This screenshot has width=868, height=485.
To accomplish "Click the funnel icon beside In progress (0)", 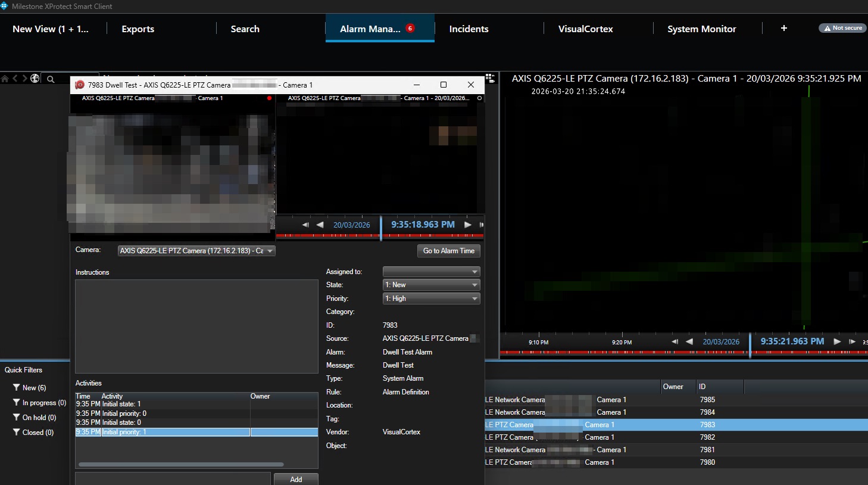I will 17,402.
